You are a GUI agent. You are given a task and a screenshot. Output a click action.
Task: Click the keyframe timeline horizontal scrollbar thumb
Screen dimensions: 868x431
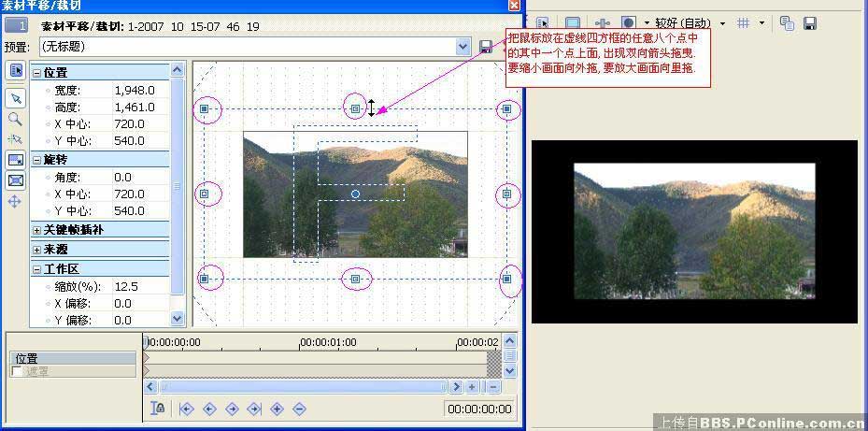point(303,387)
